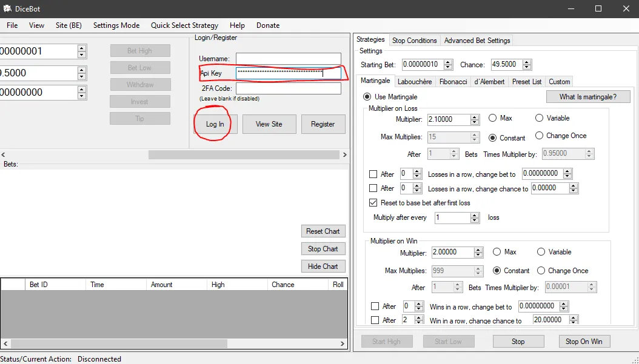The width and height of the screenshot is (639, 364).
Task: Click the Starting Bet value field
Action: point(423,64)
